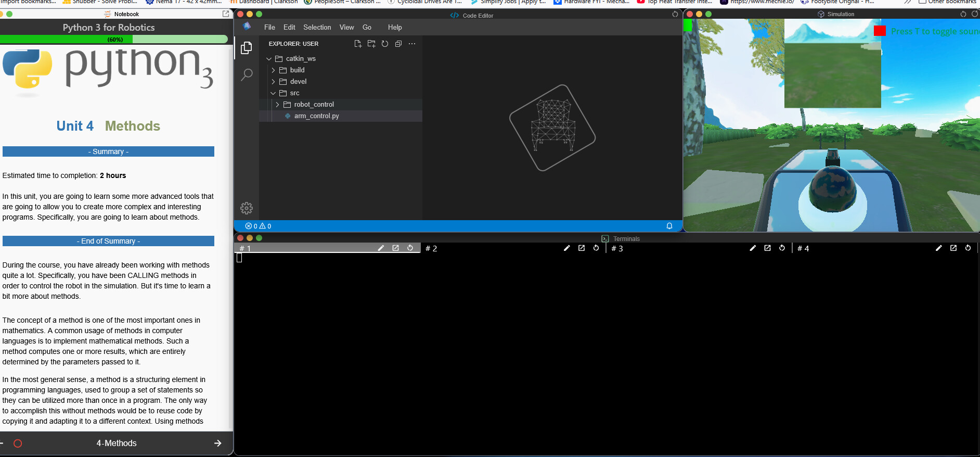980x457 pixels.
Task: Open settings gear in code editor
Action: (x=247, y=208)
